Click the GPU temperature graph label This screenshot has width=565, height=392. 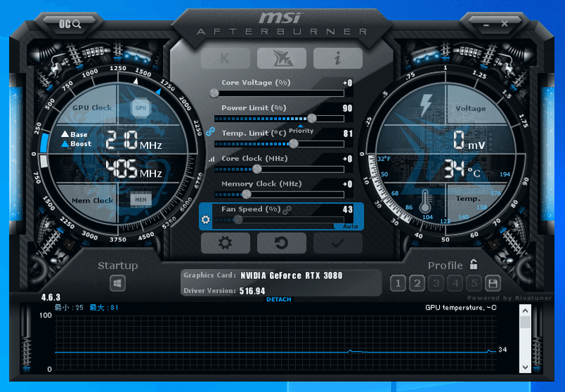(x=460, y=308)
